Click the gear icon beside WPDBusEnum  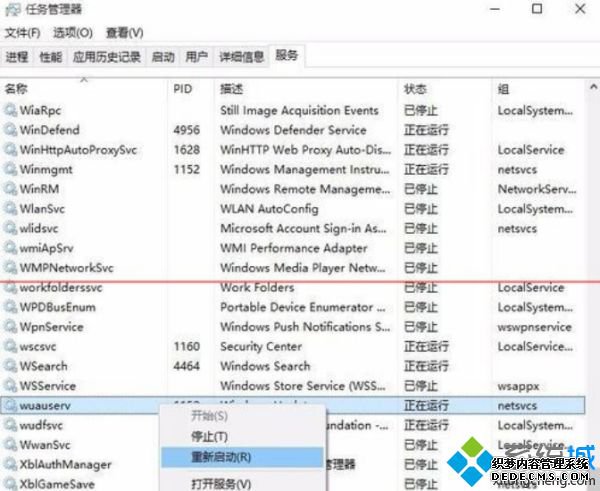(10, 307)
